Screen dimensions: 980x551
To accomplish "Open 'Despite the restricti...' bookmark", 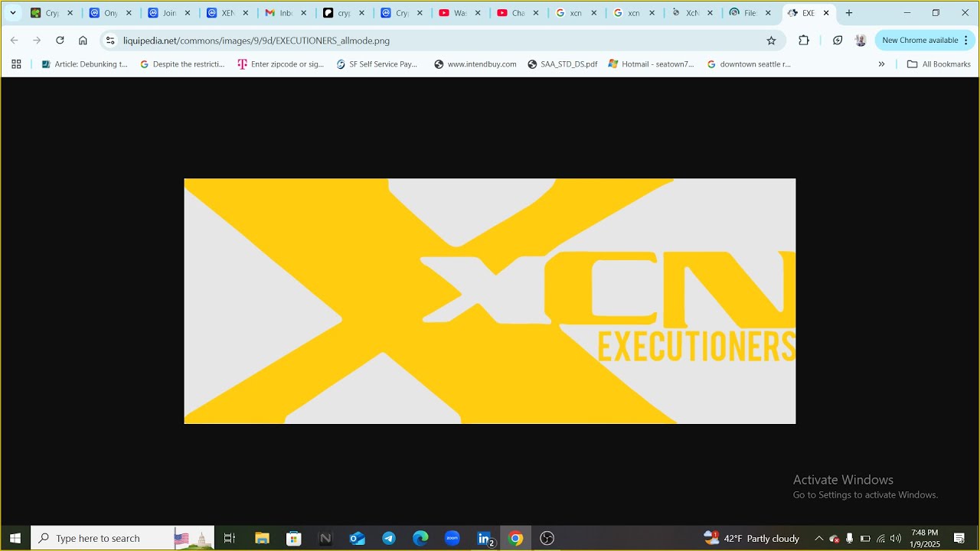I will tap(182, 64).
